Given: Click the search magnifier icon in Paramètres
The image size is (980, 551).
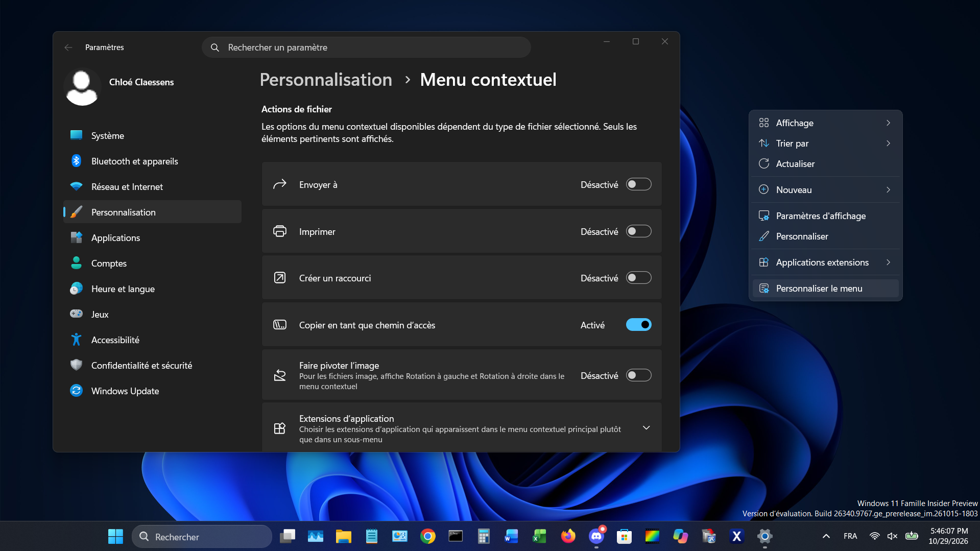Looking at the screenshot, I should (215, 47).
